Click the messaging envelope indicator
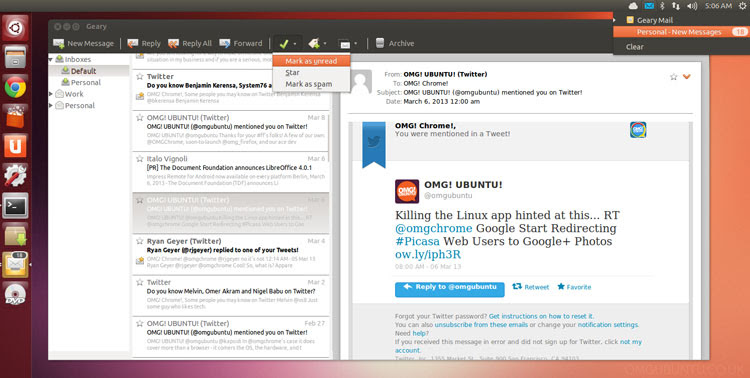Viewport: 750px width, 378px height. [649, 6]
